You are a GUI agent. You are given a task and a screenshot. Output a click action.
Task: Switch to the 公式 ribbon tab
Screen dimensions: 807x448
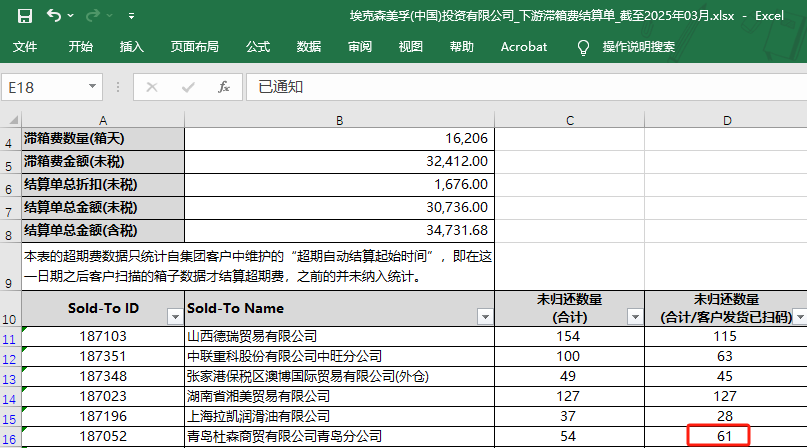click(258, 47)
